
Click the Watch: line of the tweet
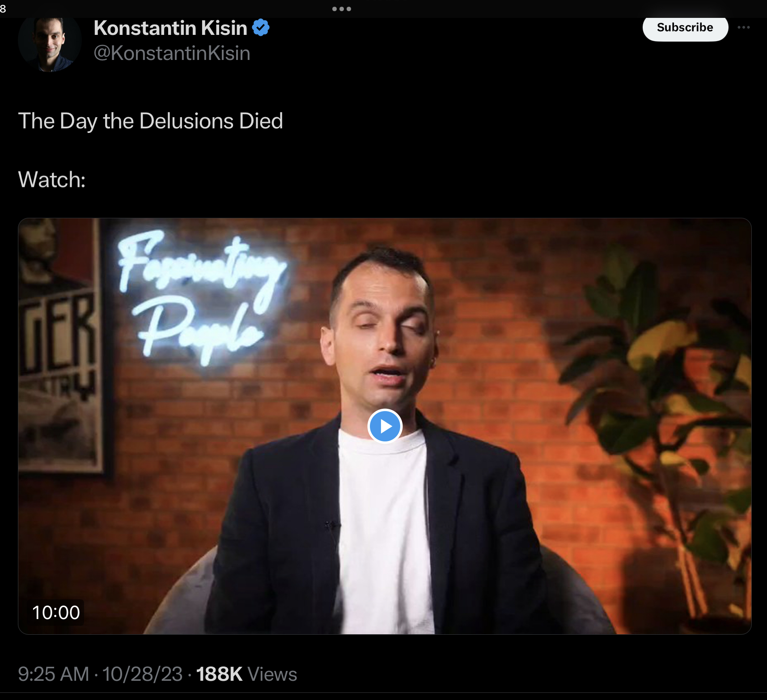(x=51, y=179)
